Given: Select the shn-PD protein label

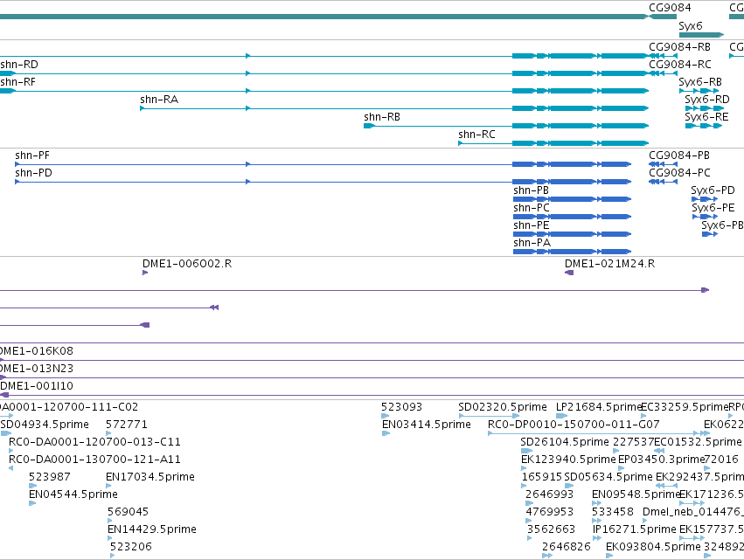Looking at the screenshot, I should [x=34, y=173].
